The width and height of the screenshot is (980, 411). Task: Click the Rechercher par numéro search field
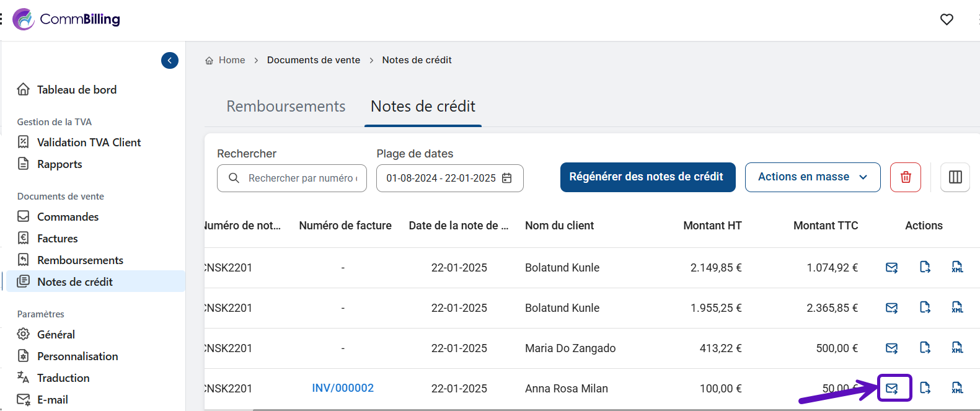pyautogui.click(x=302, y=179)
